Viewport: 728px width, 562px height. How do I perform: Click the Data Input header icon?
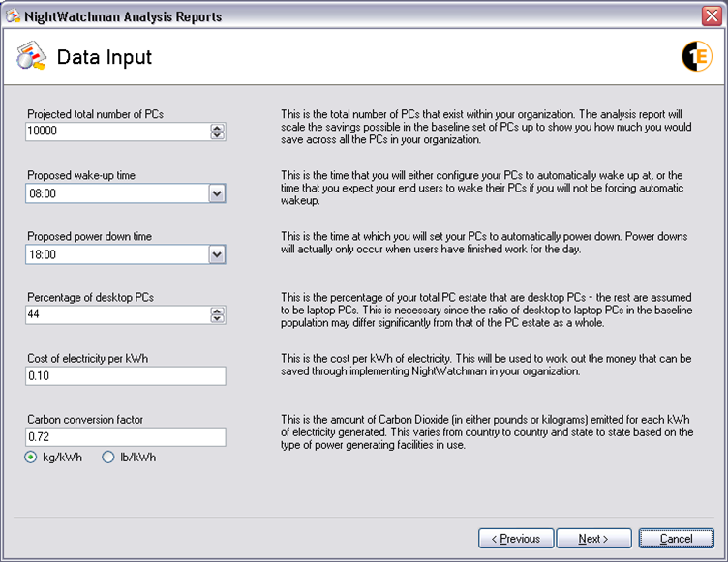click(32, 58)
